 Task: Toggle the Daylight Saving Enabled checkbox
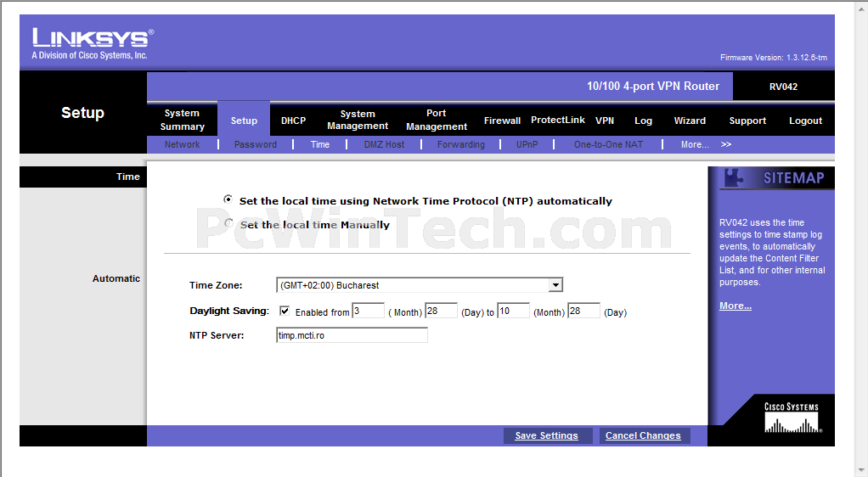point(285,311)
